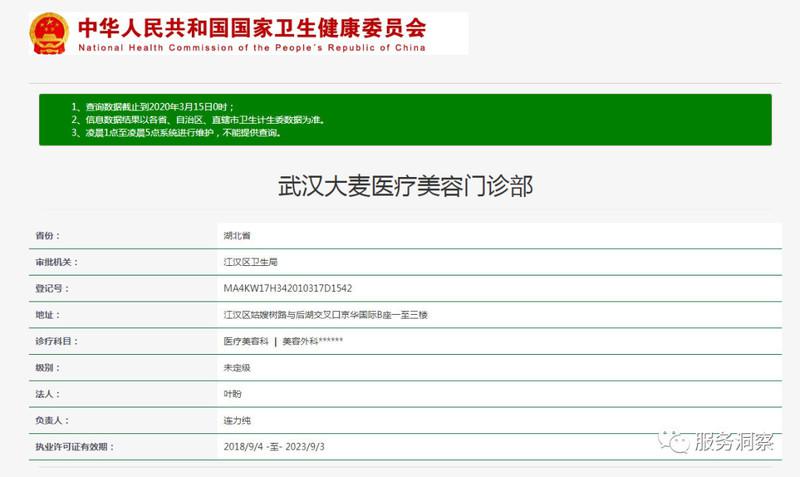
Task: Select the 省份 row label
Action: 47,235
